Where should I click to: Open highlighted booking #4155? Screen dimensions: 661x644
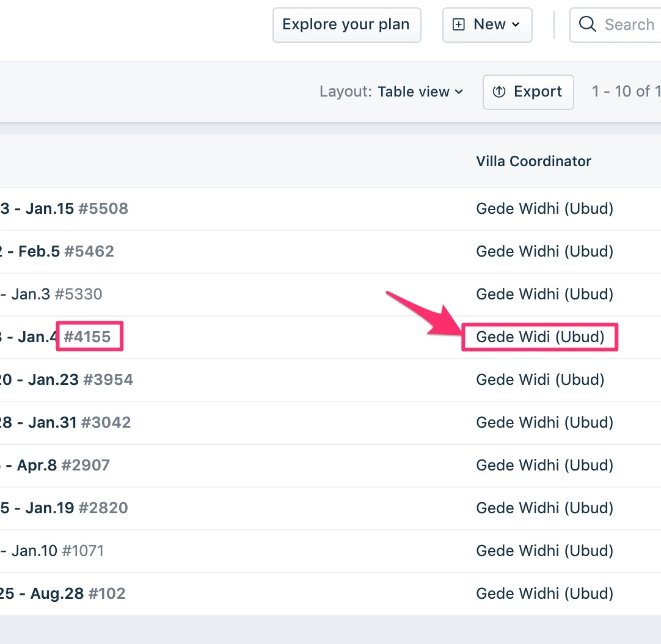click(87, 337)
